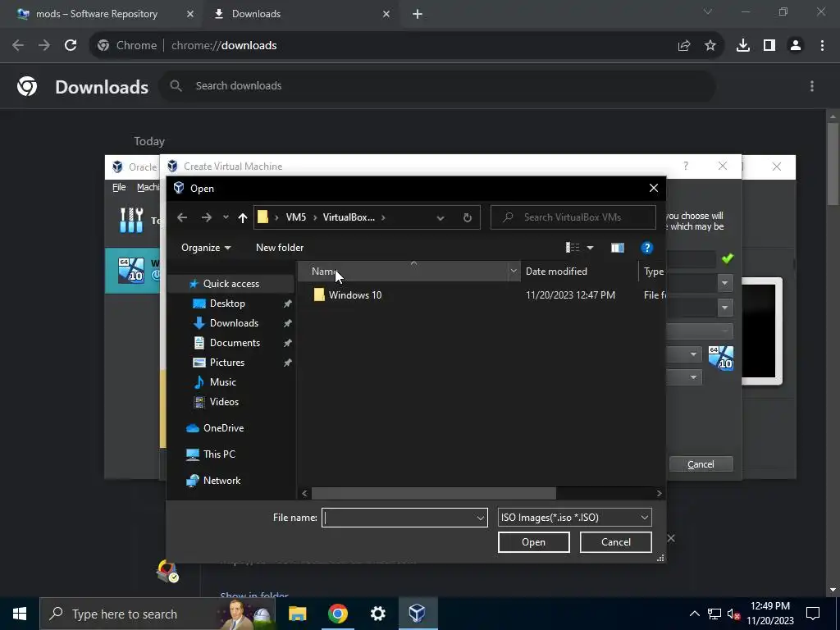The width and height of the screenshot is (840, 630).
Task: Go up one folder level in Open dialog
Action: tap(243, 217)
